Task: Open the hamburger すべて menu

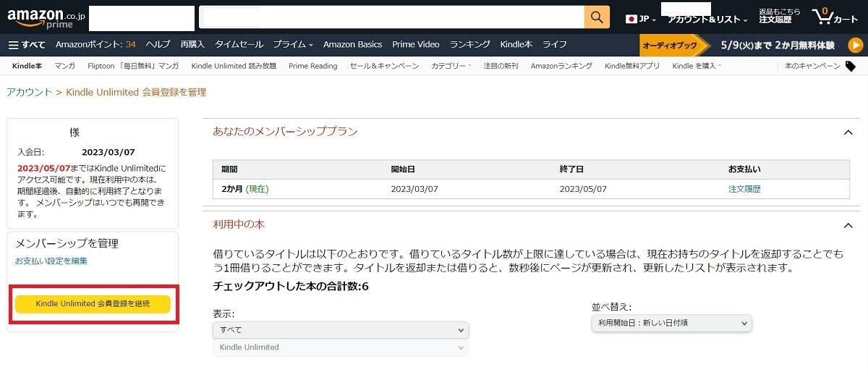Action: (x=27, y=45)
